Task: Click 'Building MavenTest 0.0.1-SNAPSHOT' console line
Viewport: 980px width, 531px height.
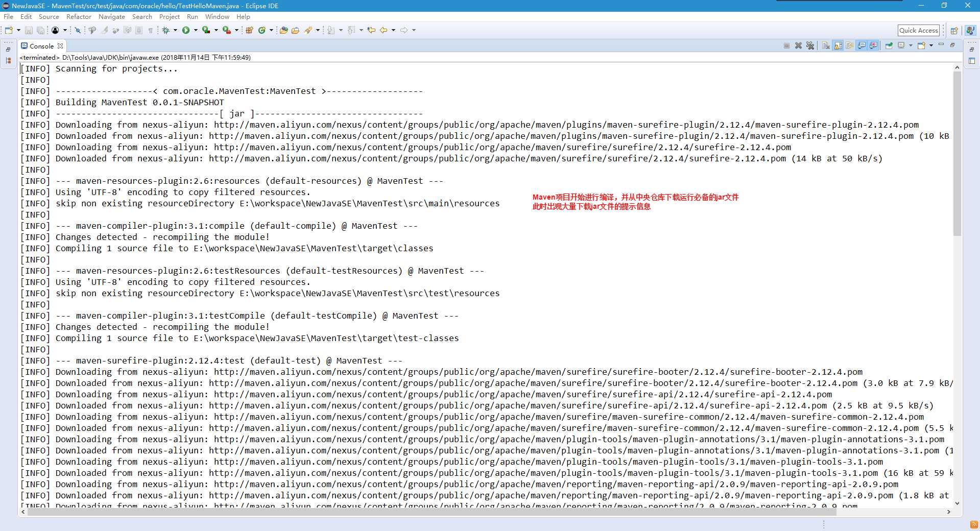Action: [139, 102]
